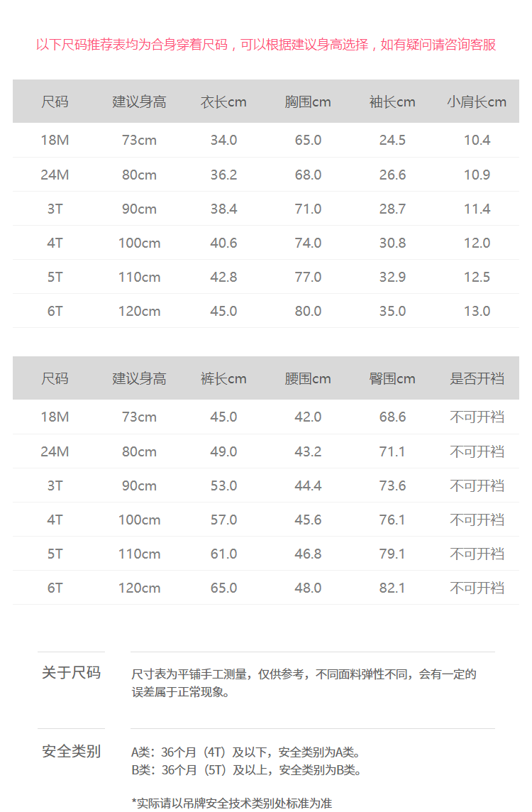The height and width of the screenshot is (812, 532).
Task: Click the A类 safety category description line
Action: tap(246, 752)
